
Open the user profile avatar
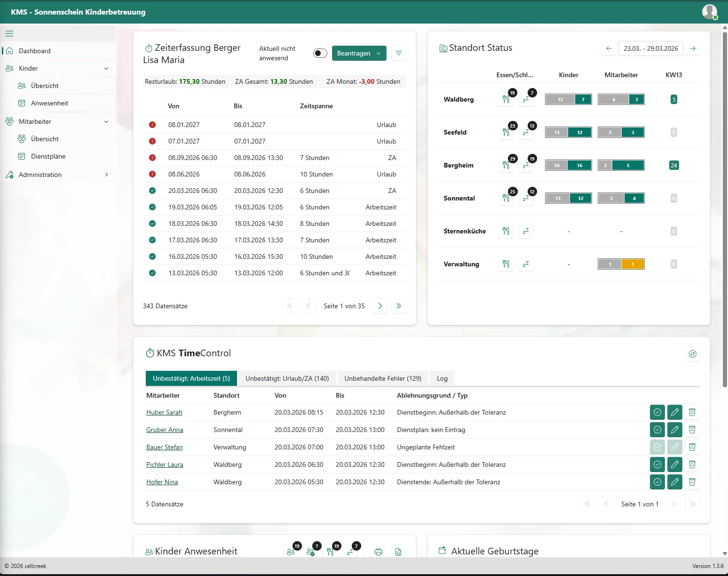coord(709,12)
